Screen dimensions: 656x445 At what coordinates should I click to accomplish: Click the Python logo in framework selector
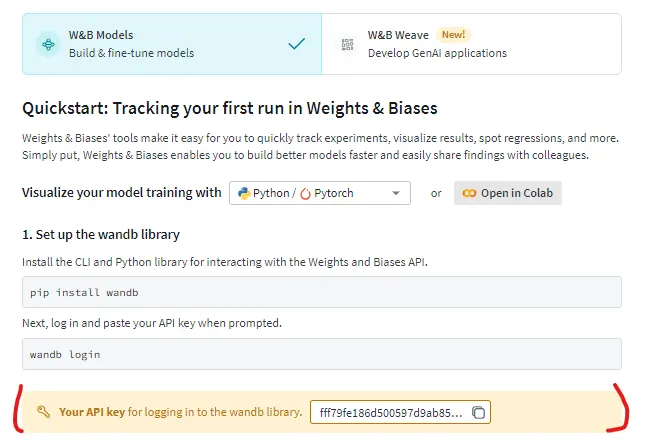pyautogui.click(x=243, y=193)
